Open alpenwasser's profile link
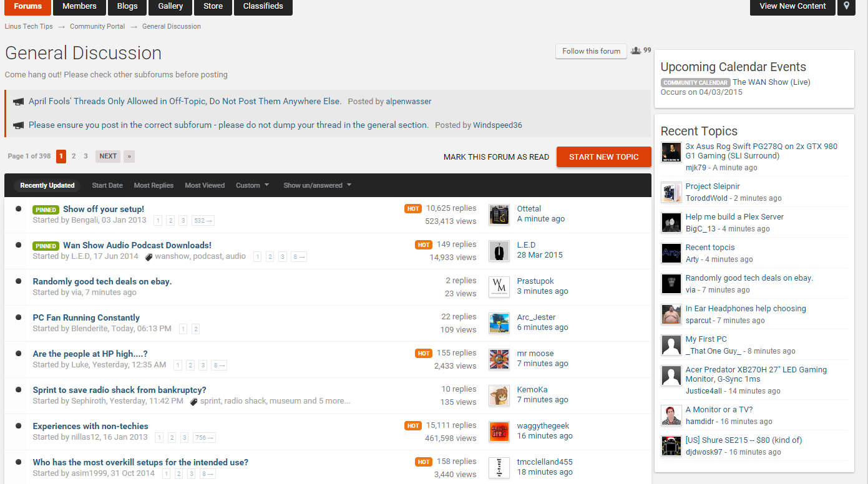The image size is (868, 484). pyautogui.click(x=408, y=101)
